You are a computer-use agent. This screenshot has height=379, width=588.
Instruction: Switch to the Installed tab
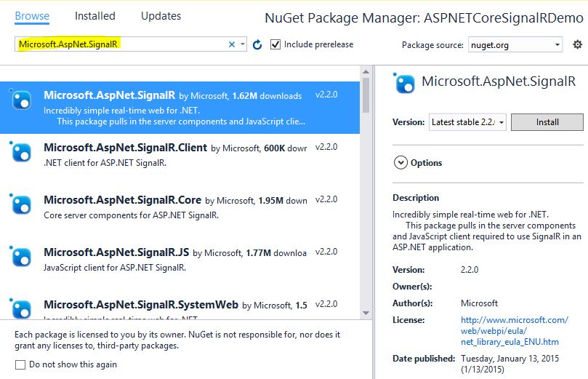point(95,16)
